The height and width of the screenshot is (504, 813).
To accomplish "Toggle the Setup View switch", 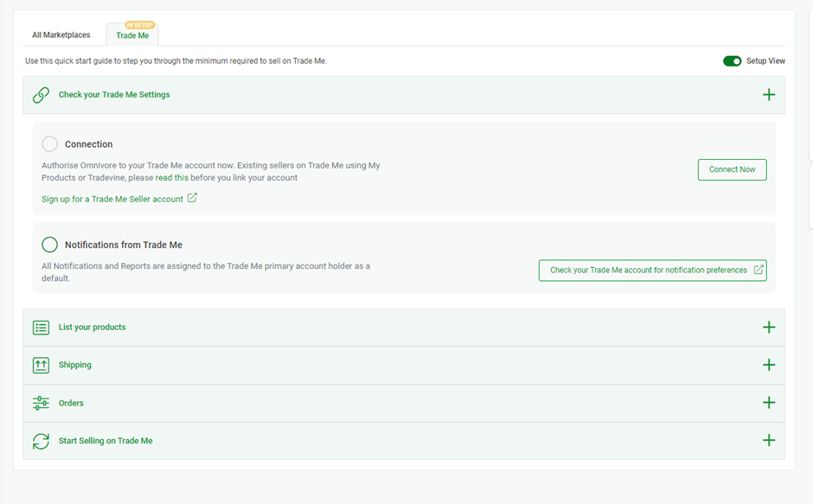I will pos(732,61).
